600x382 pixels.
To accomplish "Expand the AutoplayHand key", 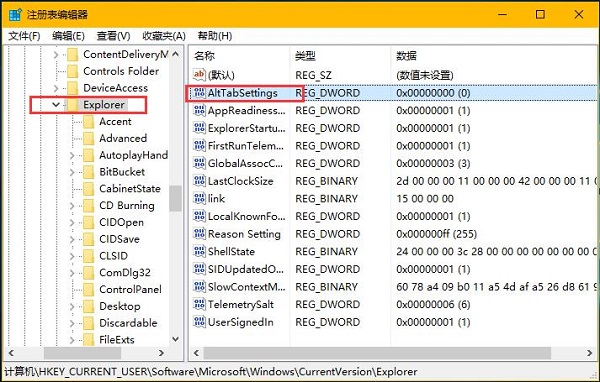I will [72, 155].
